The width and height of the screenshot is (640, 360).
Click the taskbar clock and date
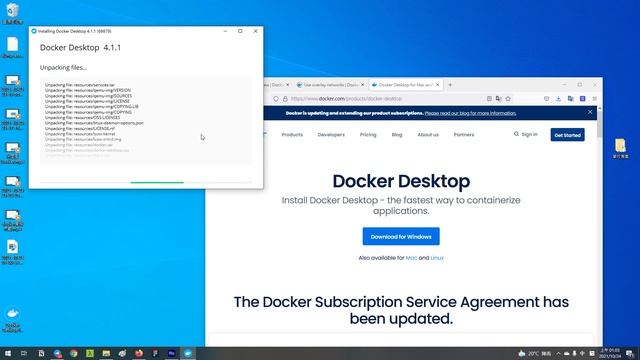tap(610, 353)
